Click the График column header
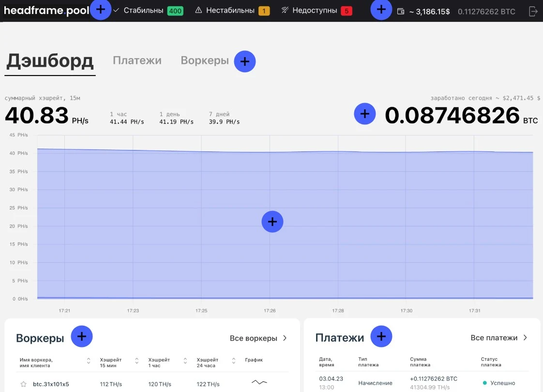 (254, 360)
